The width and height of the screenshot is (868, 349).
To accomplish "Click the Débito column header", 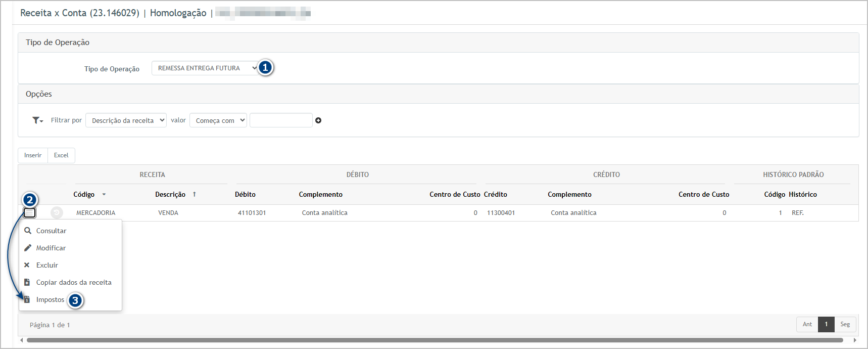I will (245, 194).
